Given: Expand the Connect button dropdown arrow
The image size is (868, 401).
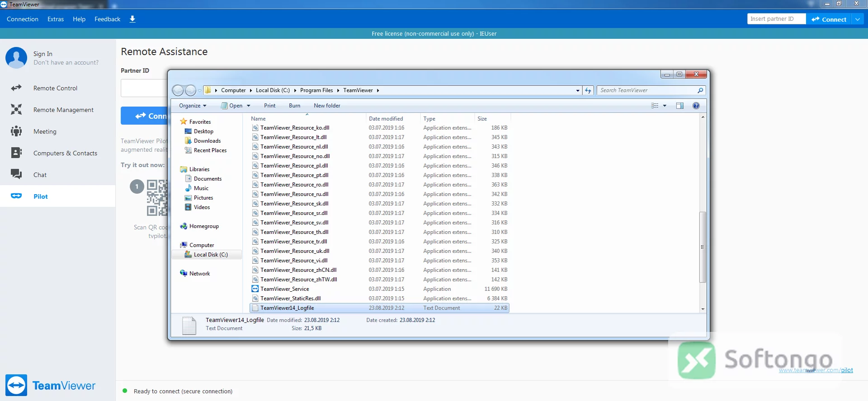Looking at the screenshot, I should click(858, 19).
